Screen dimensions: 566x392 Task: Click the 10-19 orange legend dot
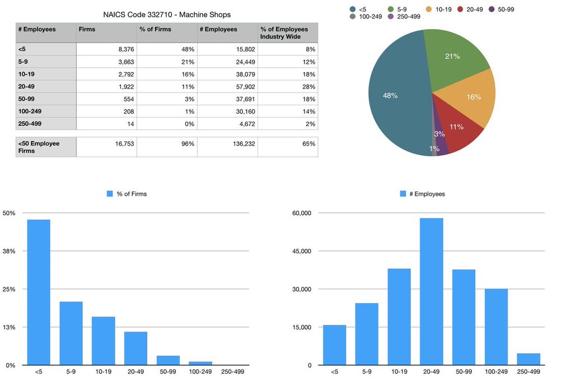[x=429, y=10]
